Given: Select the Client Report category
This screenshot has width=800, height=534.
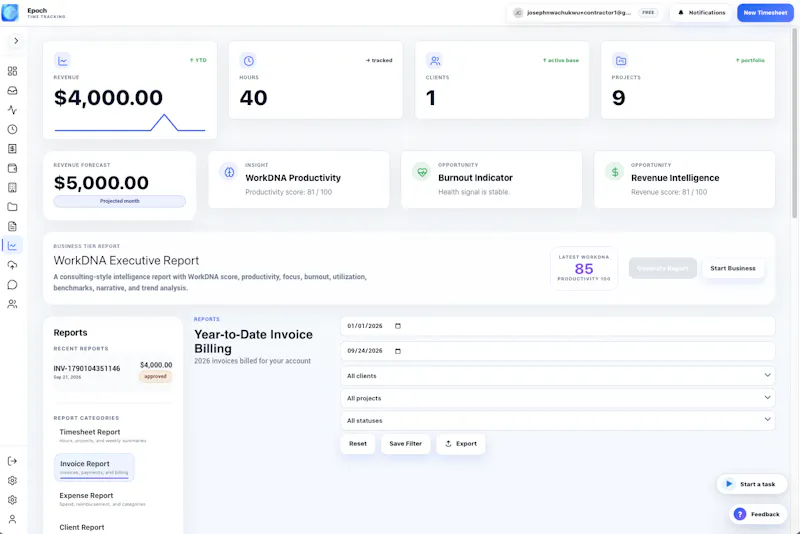Looking at the screenshot, I should tap(82, 527).
